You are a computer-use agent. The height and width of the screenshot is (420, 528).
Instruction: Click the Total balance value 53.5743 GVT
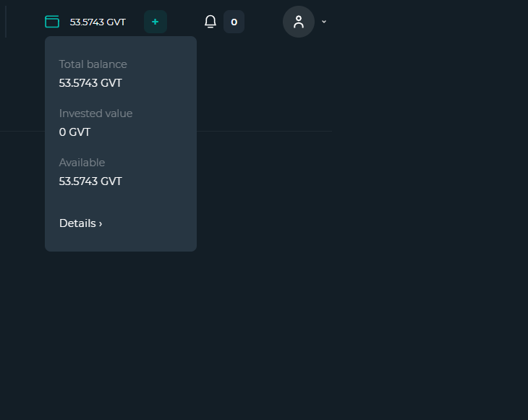point(90,83)
